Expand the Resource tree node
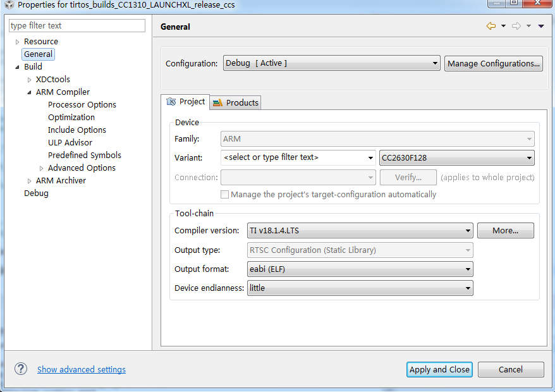 pyautogui.click(x=17, y=42)
